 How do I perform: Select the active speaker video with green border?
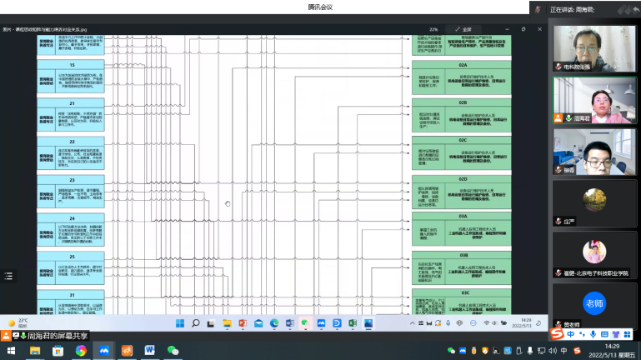(595, 100)
